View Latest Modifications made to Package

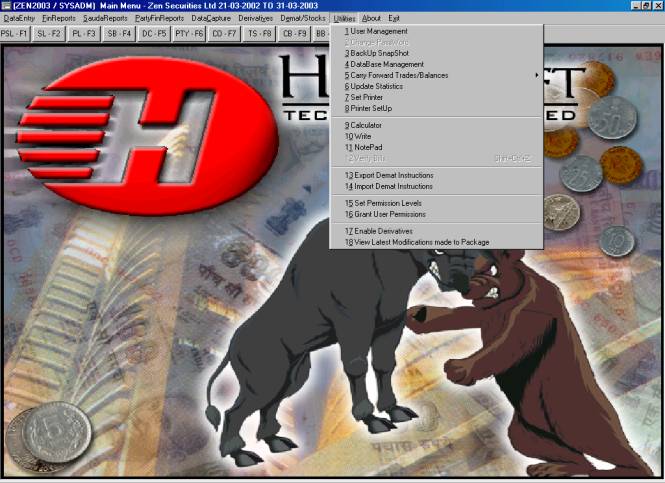coord(417,242)
